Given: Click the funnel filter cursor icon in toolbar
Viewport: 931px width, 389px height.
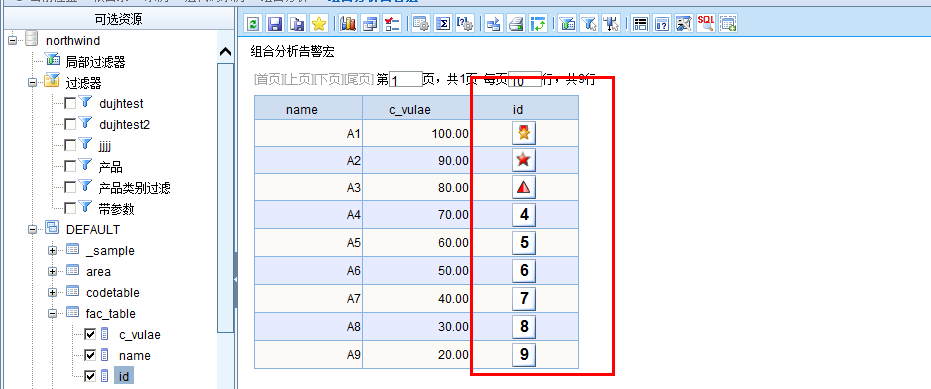Looking at the screenshot, I should (x=588, y=24).
